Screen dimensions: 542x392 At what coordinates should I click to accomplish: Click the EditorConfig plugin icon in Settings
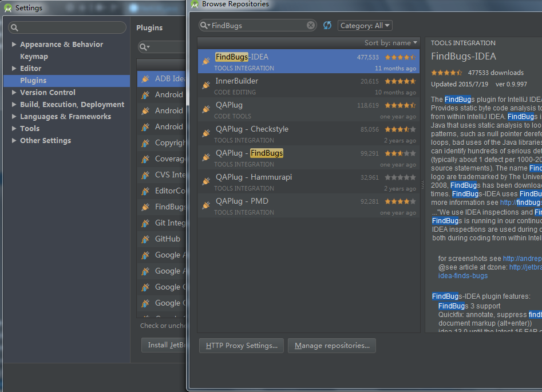point(145,191)
